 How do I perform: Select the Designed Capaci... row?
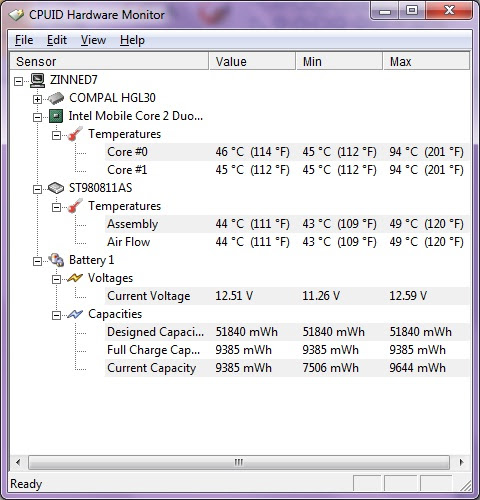(287, 332)
